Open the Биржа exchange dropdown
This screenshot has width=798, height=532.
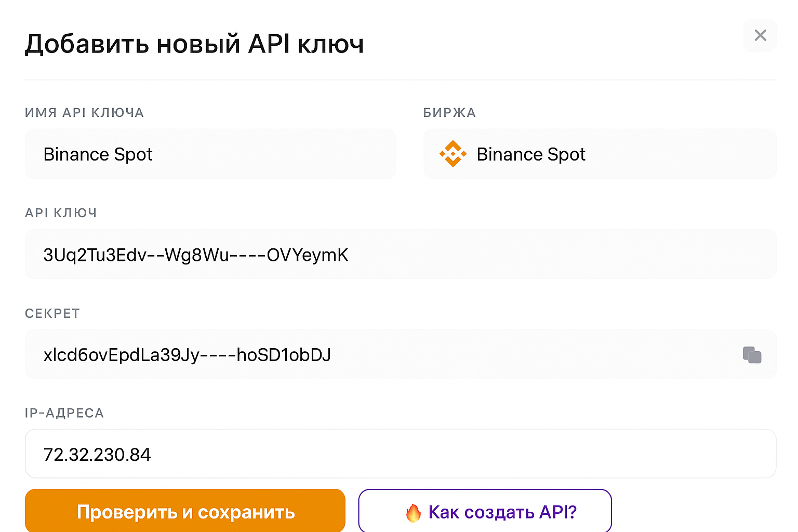pyautogui.click(x=600, y=154)
